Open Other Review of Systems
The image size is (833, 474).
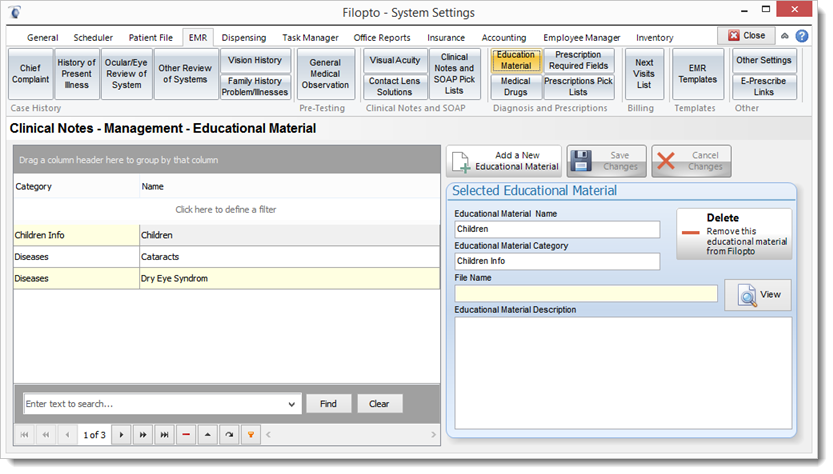[185, 74]
